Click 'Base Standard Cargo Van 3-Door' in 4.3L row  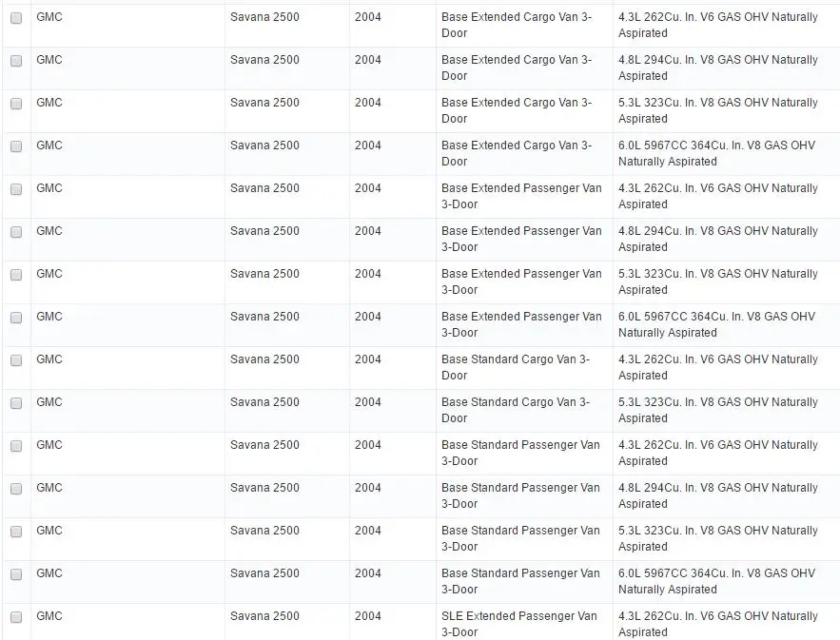click(x=516, y=367)
